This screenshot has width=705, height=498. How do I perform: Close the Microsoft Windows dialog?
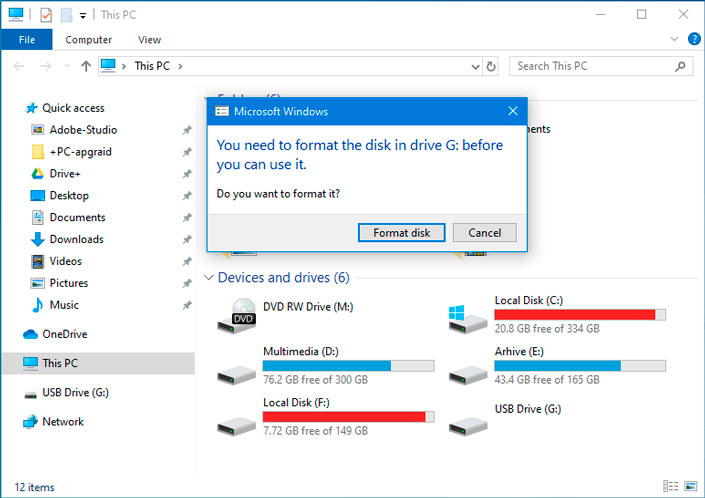(x=513, y=111)
